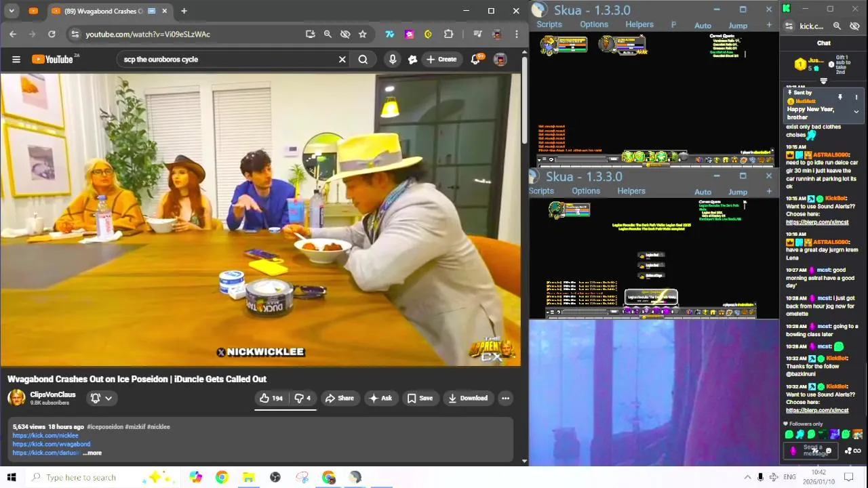Dislike the video showing 4 dislikes
Screen dimensions: 868x488
click(302, 398)
